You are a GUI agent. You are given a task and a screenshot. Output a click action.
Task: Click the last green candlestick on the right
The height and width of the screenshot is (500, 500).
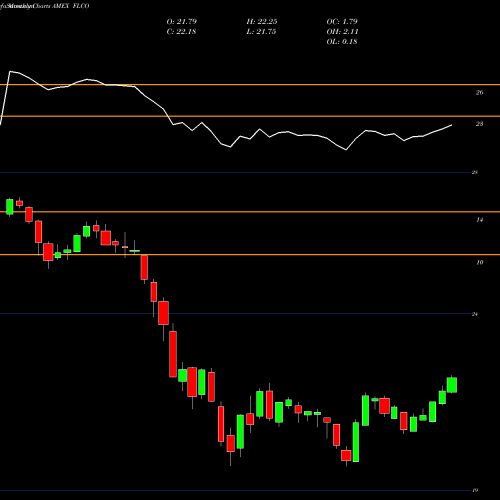(452, 385)
